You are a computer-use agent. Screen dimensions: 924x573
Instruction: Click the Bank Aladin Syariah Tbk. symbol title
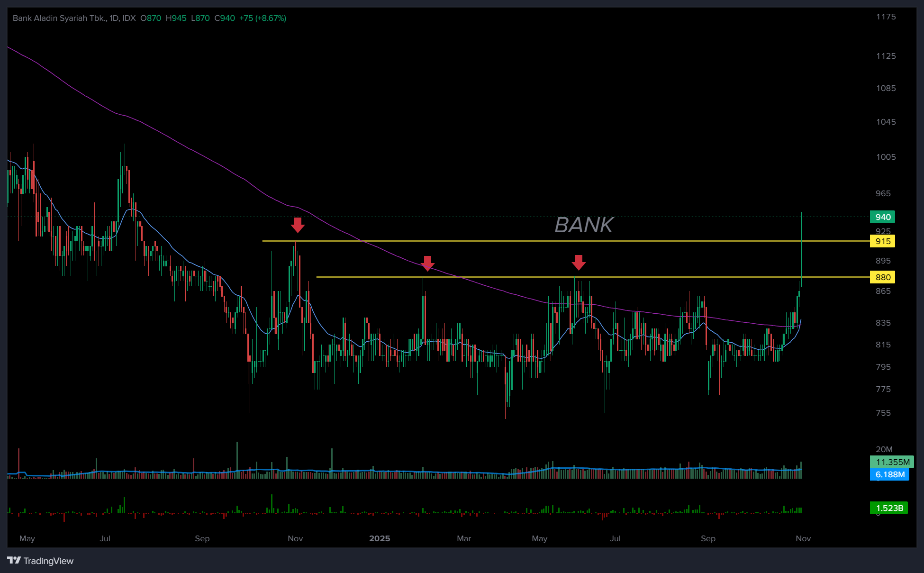click(60, 18)
